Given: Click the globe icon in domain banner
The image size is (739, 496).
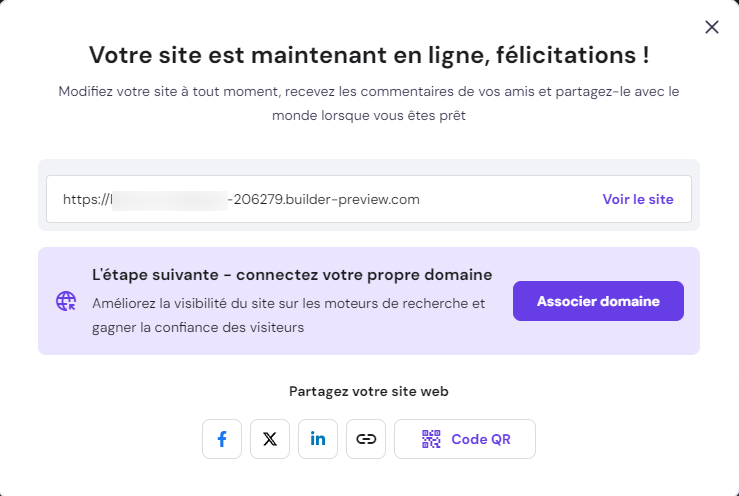Looking at the screenshot, I should (x=66, y=301).
